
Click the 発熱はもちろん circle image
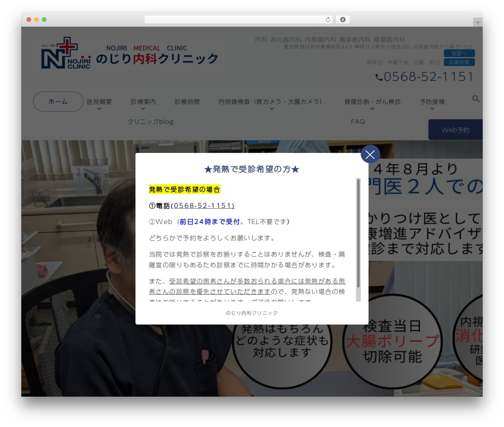[282, 347]
